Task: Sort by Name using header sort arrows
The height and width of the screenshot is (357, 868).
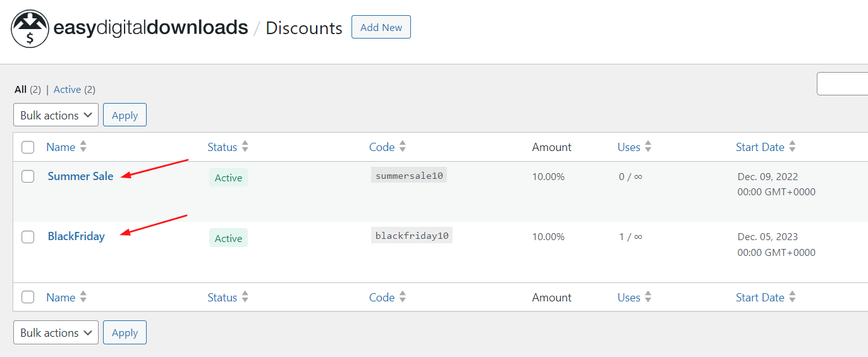Action: [x=83, y=147]
